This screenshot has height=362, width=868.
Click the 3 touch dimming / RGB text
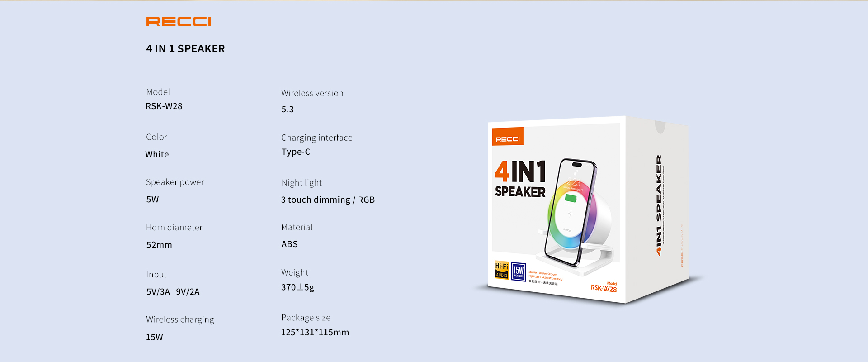pos(328,200)
